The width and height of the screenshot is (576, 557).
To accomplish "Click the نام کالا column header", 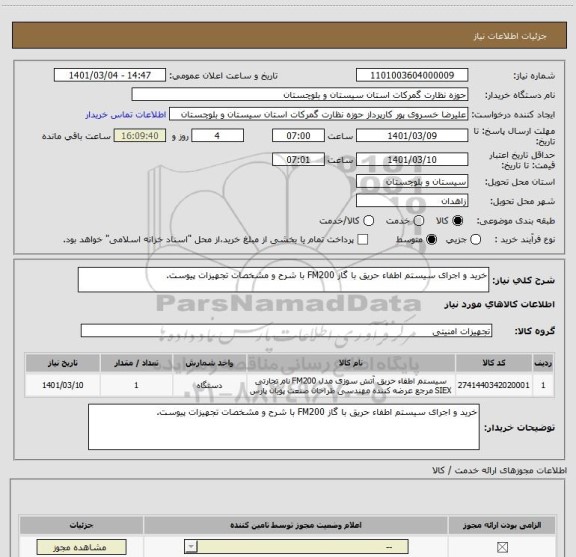I will [350, 363].
